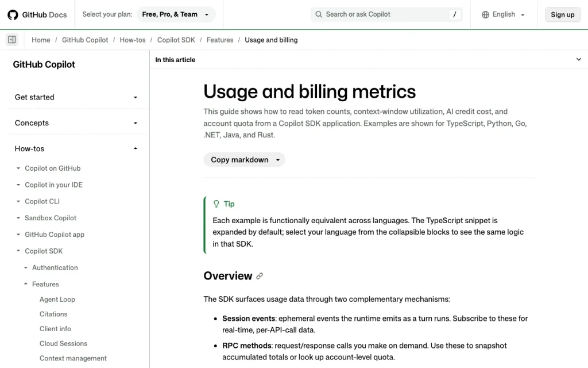Click the Select your plan label

point(107,14)
